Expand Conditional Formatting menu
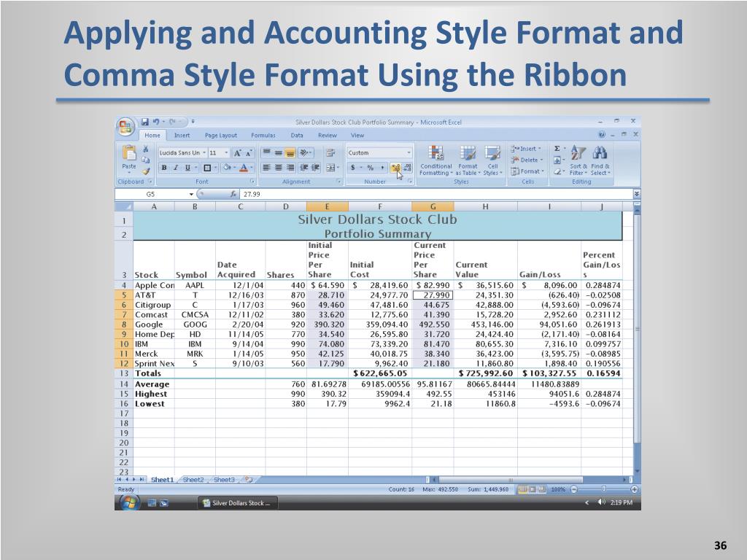The image size is (747, 560). [436, 160]
